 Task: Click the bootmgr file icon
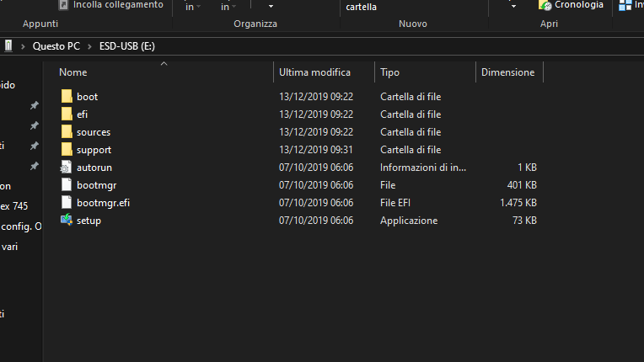click(x=67, y=184)
